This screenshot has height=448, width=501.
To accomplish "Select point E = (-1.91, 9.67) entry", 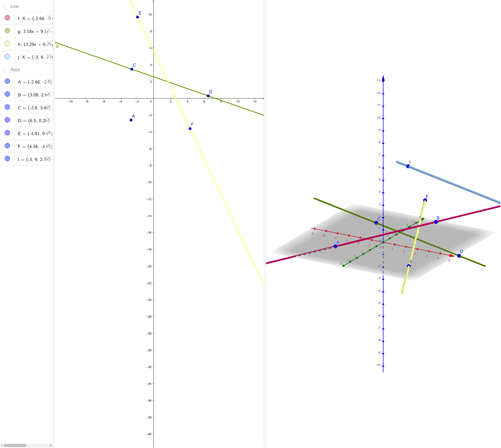I will (35, 134).
